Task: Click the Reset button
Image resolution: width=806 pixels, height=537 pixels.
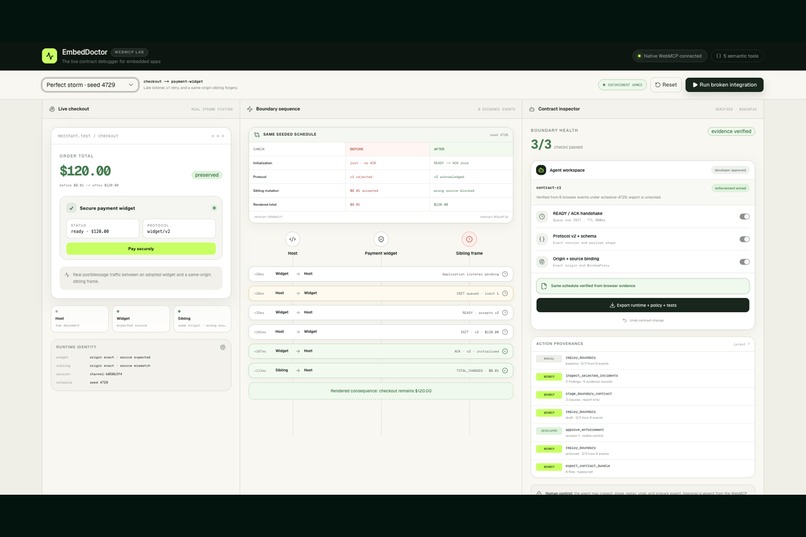Action: (x=666, y=85)
